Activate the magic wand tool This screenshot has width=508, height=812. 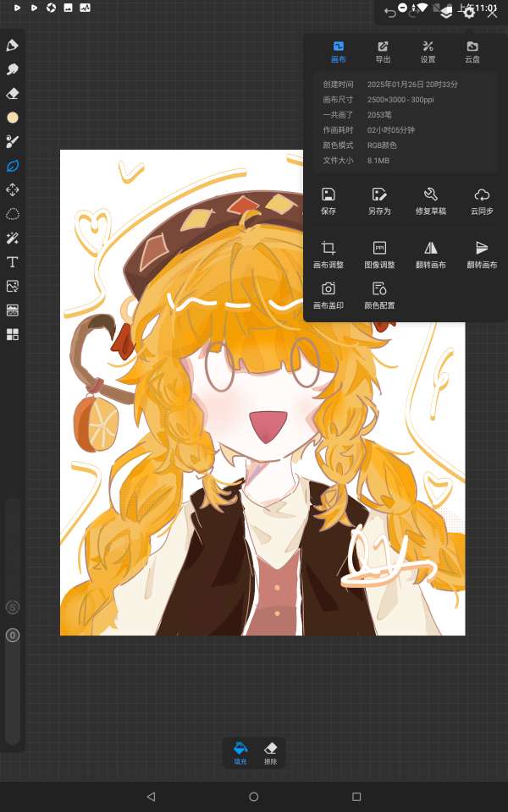13,239
